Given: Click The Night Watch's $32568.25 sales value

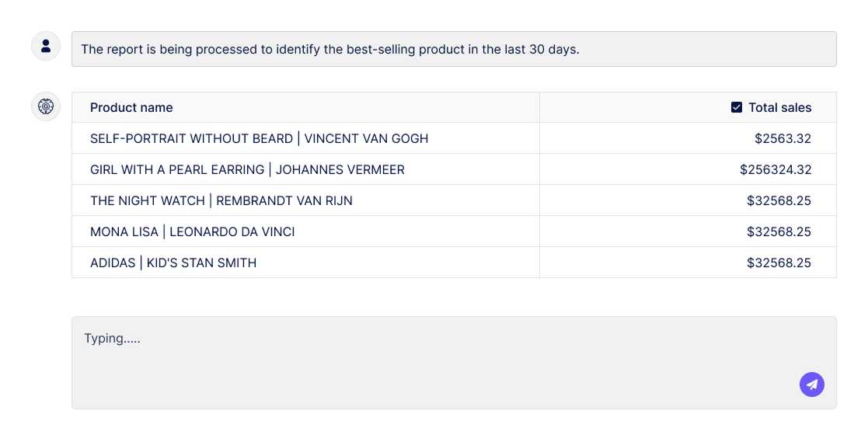Looking at the screenshot, I should point(779,200).
